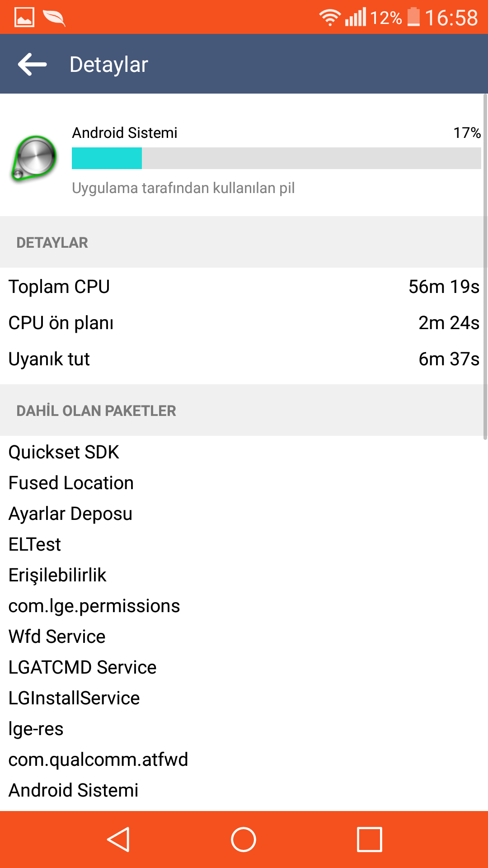Image resolution: width=488 pixels, height=868 pixels.
Task: Tap Quickset SDK package entry
Action: point(64,452)
